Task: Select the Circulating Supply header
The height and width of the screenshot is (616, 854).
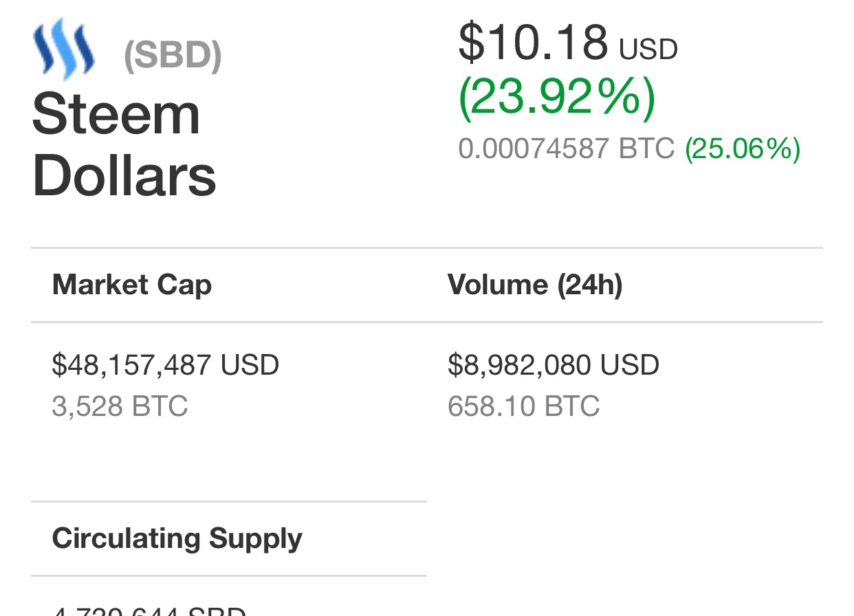Action: tap(177, 538)
